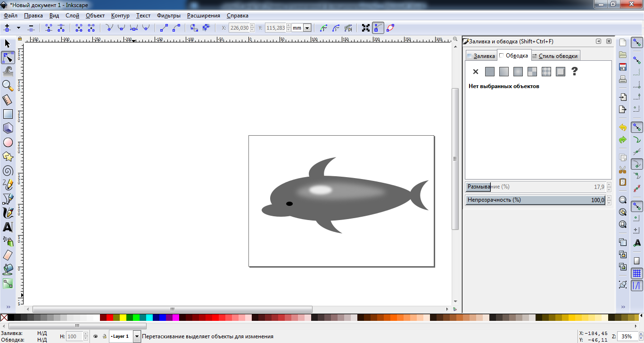Click the unknown paint question mark button
644x343 pixels.
pos(574,72)
